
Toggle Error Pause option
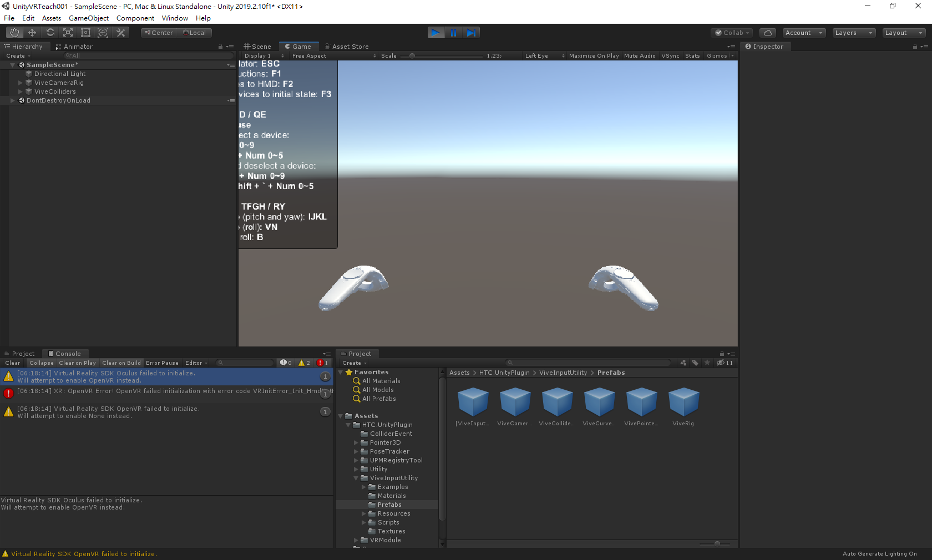coord(162,363)
